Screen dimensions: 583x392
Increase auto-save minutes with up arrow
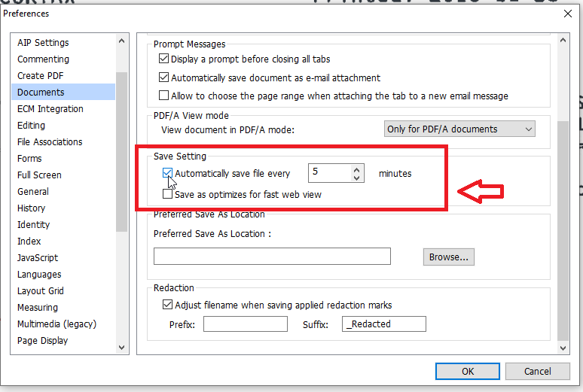pos(357,169)
